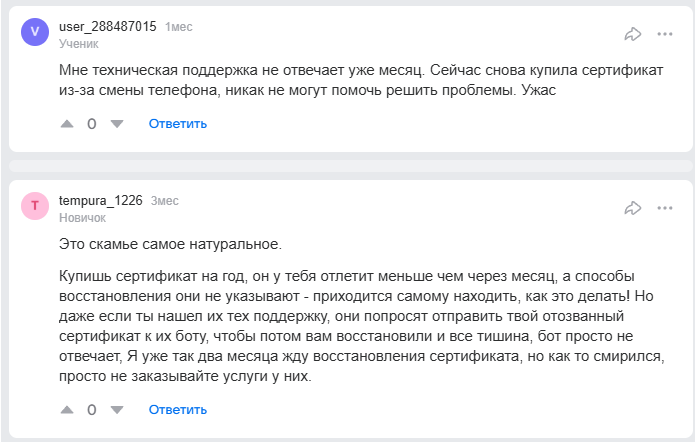Downvote the comment by user_288487015
The image size is (695, 442).
(x=116, y=124)
